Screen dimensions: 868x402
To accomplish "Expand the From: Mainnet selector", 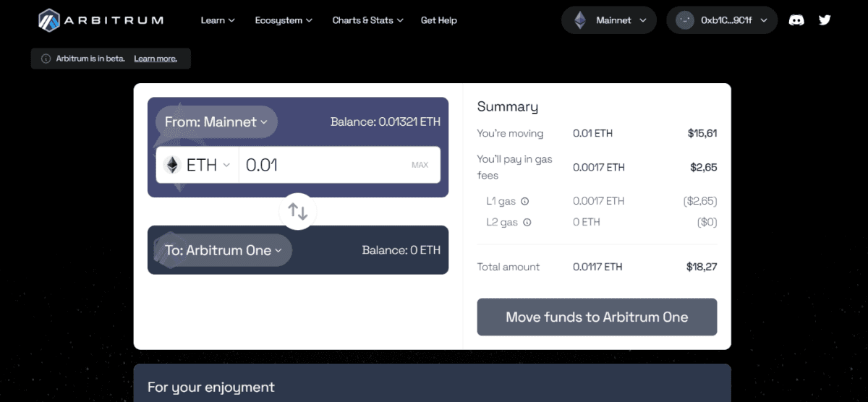I will [216, 122].
